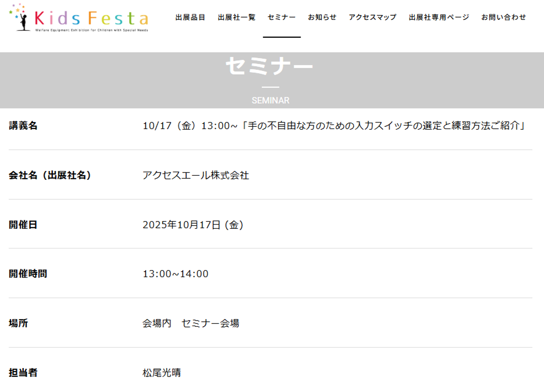The image size is (544, 392).
Task: Click the お問い合わせ contact link
Action: tap(503, 18)
